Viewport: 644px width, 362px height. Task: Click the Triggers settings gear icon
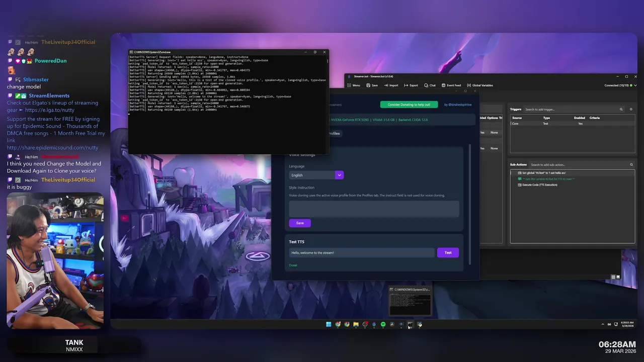click(631, 109)
